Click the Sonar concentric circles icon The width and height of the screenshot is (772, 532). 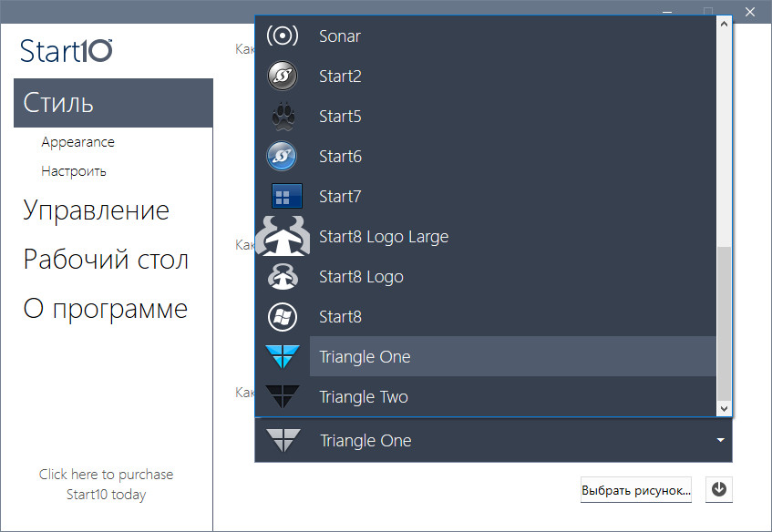pos(283,36)
